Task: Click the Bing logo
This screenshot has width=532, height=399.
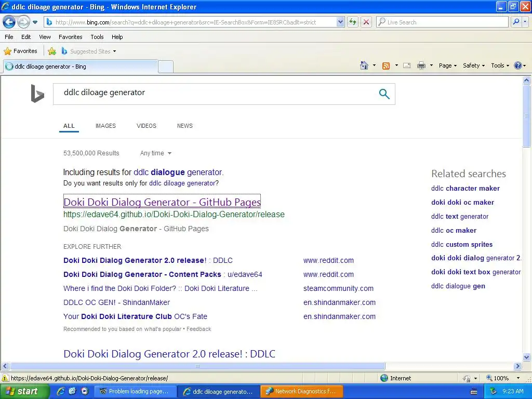Action: 37,94
